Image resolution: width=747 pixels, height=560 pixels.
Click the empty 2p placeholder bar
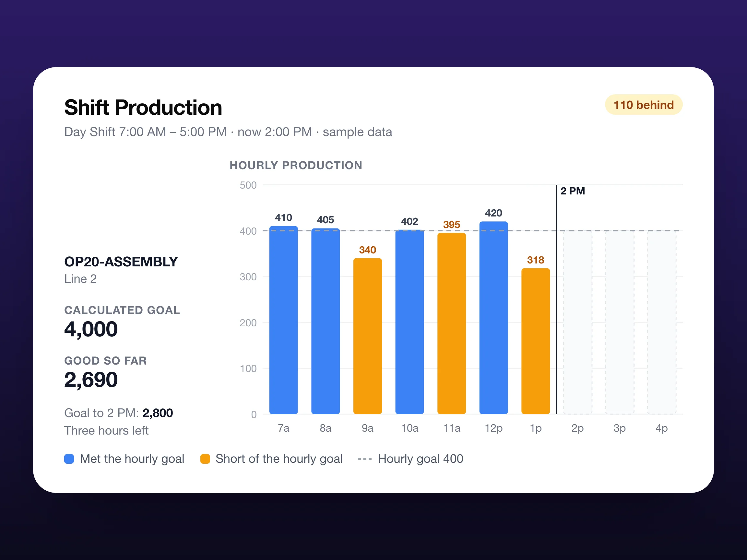click(577, 322)
